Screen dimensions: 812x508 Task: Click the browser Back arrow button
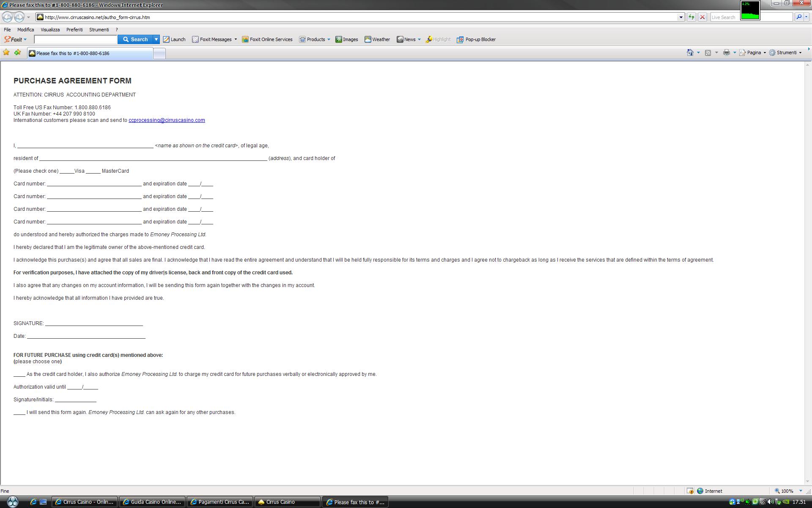(x=7, y=17)
